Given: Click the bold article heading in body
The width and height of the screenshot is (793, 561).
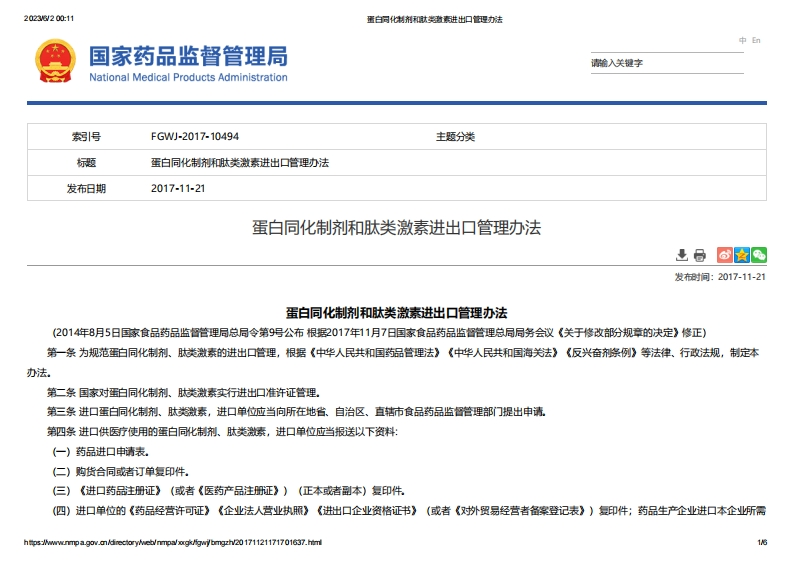Looking at the screenshot, I should (396, 313).
